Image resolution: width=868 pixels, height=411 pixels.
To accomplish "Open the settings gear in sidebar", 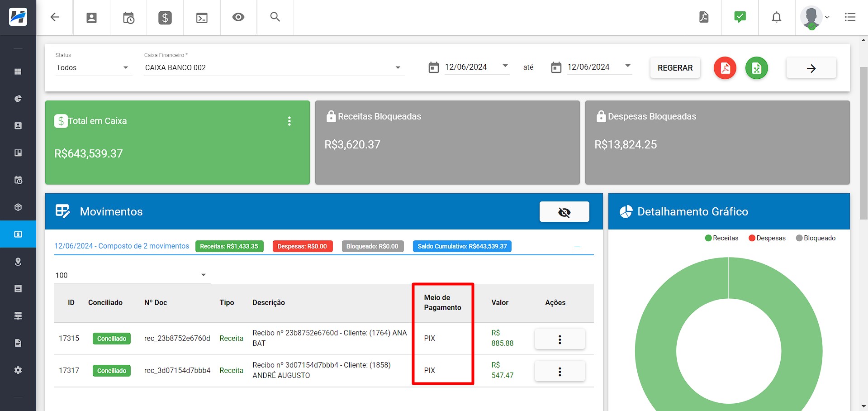I will 18,370.
